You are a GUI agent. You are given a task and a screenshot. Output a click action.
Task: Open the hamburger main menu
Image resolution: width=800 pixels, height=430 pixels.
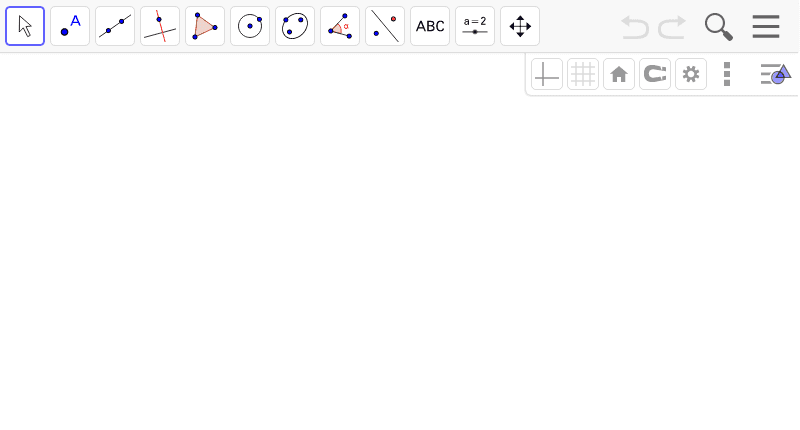[x=766, y=27]
